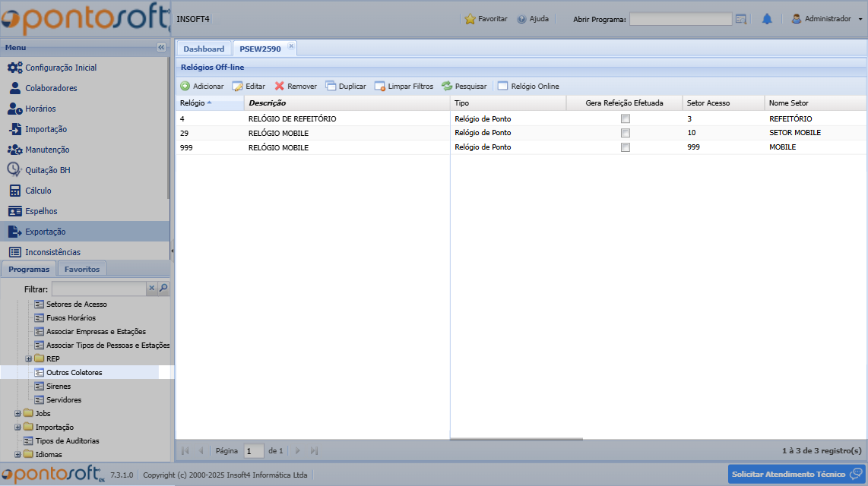The height and width of the screenshot is (486, 868).
Task: Expand the Jobs folder node
Action: (18, 414)
